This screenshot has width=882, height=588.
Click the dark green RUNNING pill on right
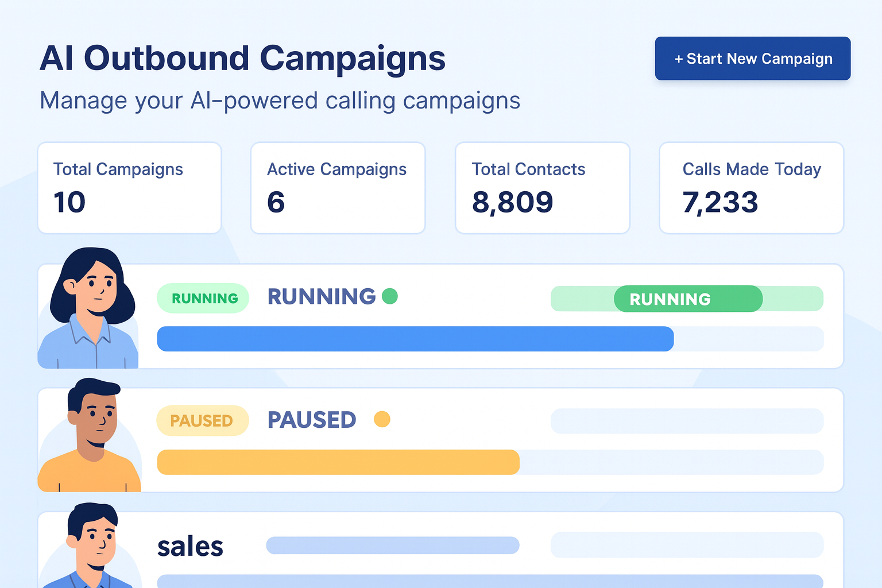(688, 299)
